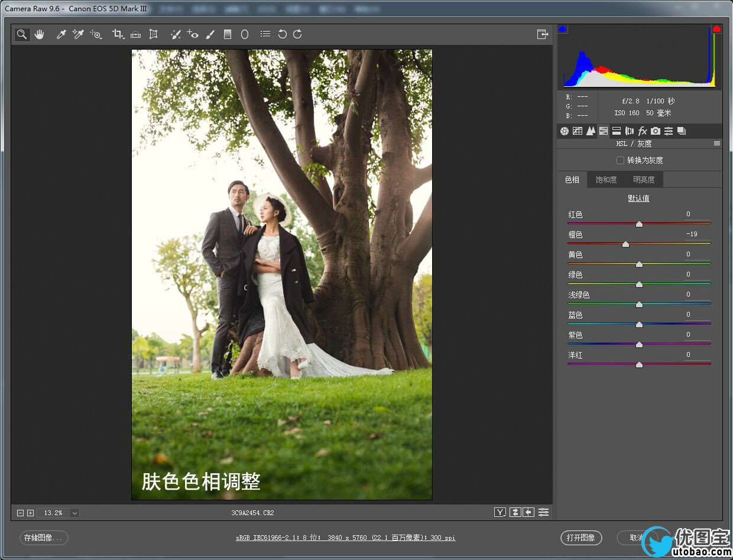Click 红色 hue slider handle
The height and width of the screenshot is (560, 733).
tap(639, 224)
